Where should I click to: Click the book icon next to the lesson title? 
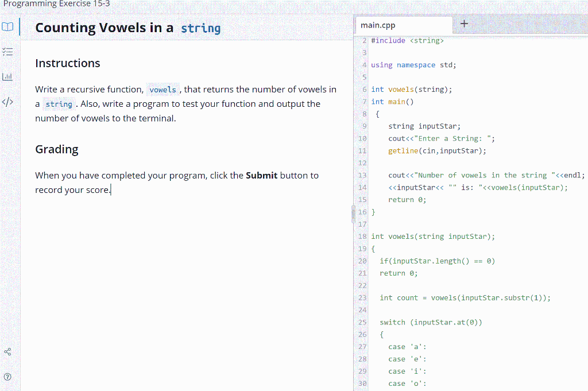[x=7, y=26]
